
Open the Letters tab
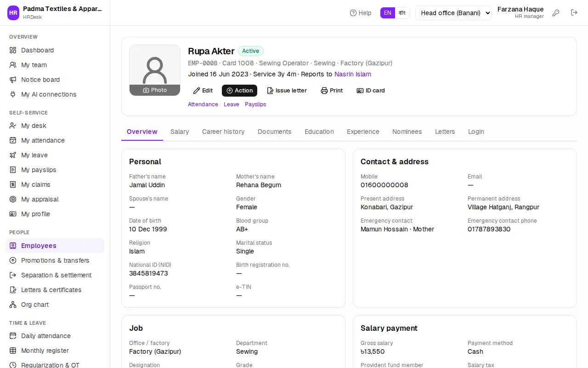click(445, 132)
